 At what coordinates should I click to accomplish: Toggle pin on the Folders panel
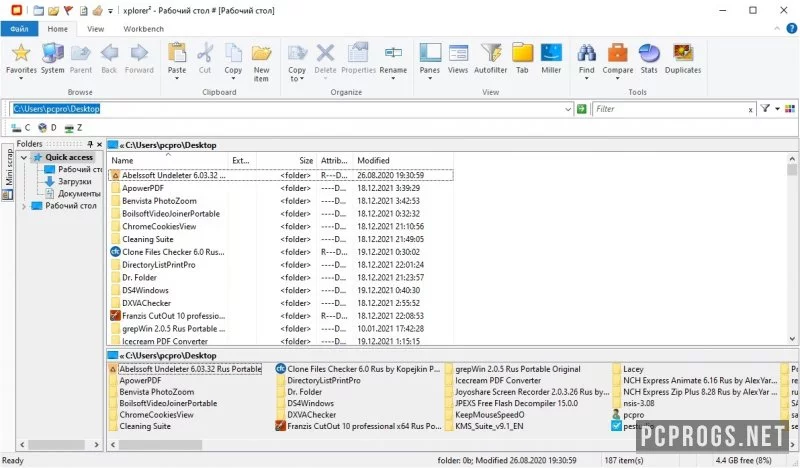tap(90, 144)
